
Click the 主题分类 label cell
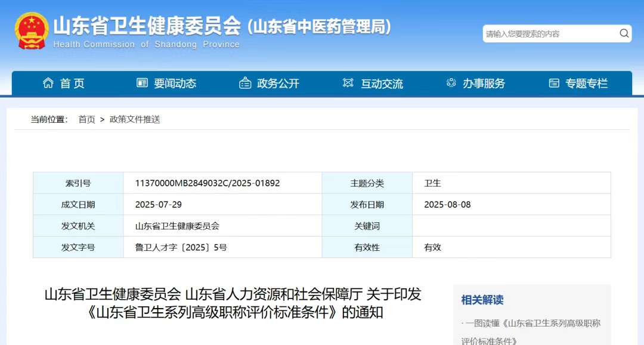[x=367, y=183]
